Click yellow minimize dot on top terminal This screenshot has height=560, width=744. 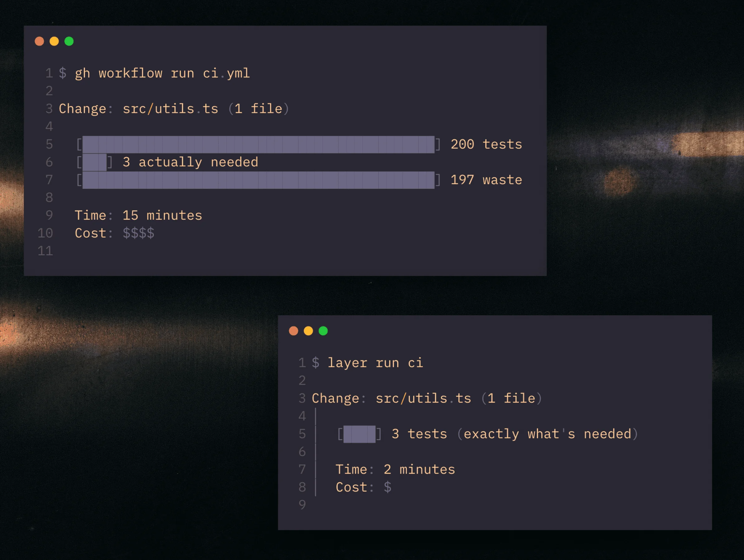pyautogui.click(x=54, y=41)
